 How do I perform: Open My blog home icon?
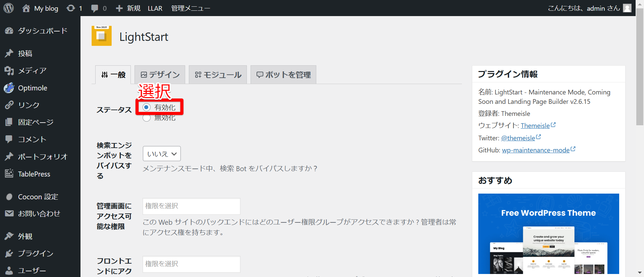pos(26,8)
